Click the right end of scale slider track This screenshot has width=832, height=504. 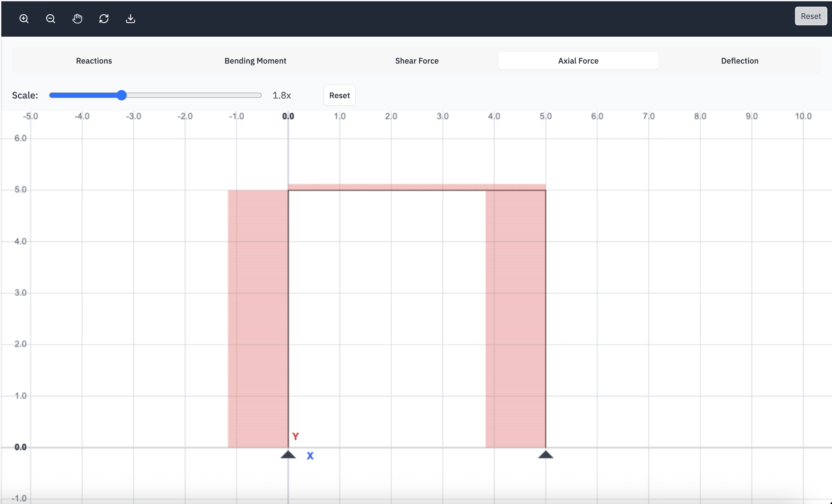pyautogui.click(x=260, y=95)
